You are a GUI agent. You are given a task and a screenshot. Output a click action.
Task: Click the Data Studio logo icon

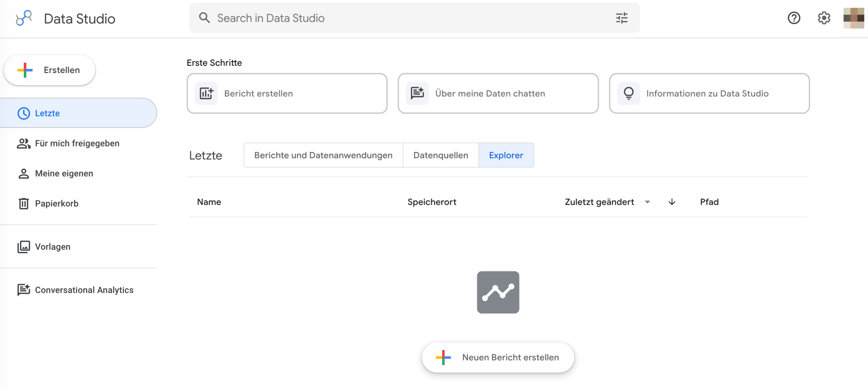click(24, 18)
